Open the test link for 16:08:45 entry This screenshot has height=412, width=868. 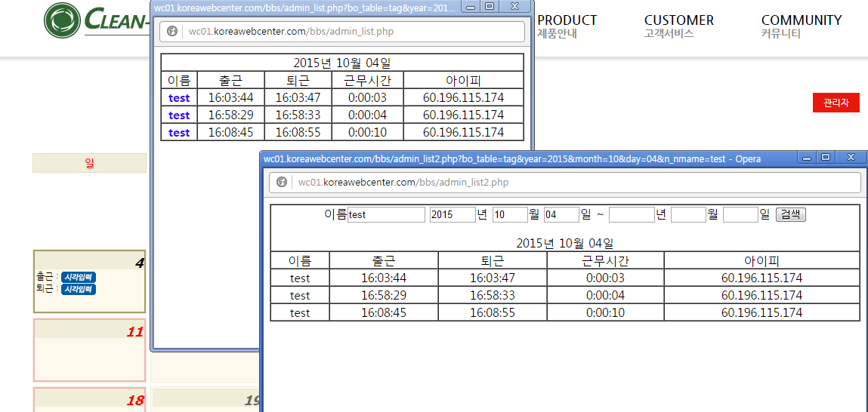[179, 133]
